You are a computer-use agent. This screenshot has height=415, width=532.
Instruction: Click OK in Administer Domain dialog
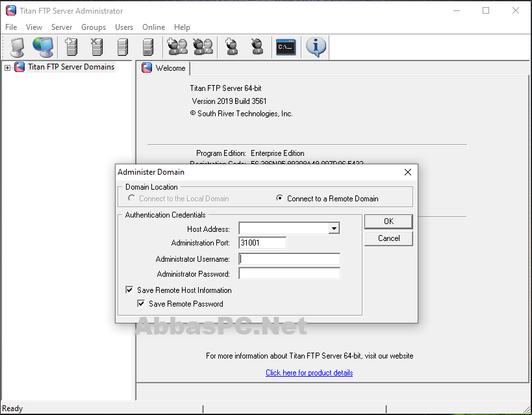[x=388, y=221]
